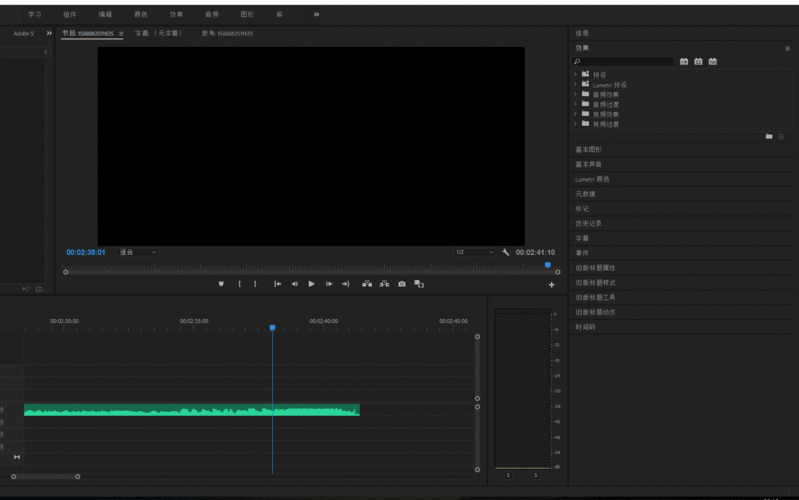Add a marker with the marker icon
799x500 pixels.
tap(221, 284)
